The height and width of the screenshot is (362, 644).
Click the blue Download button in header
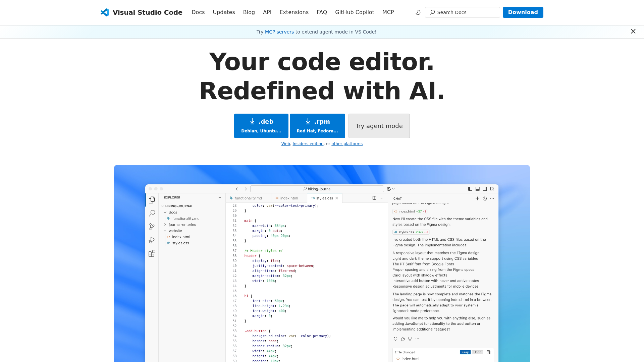pyautogui.click(x=523, y=12)
